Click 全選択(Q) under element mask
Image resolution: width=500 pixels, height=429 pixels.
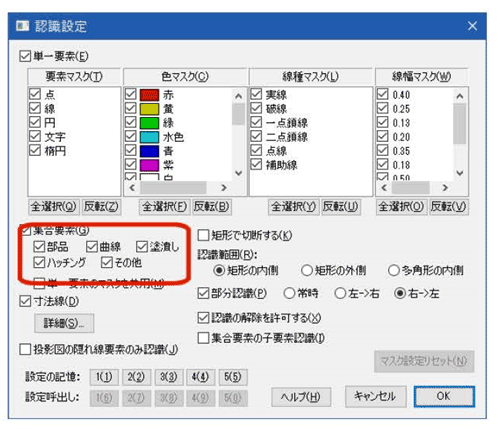(54, 207)
